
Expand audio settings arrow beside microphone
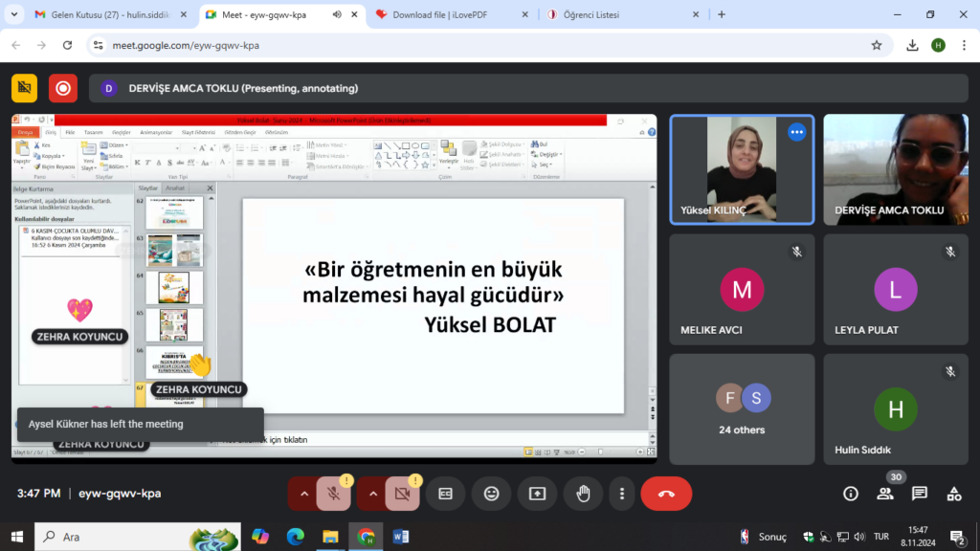303,494
